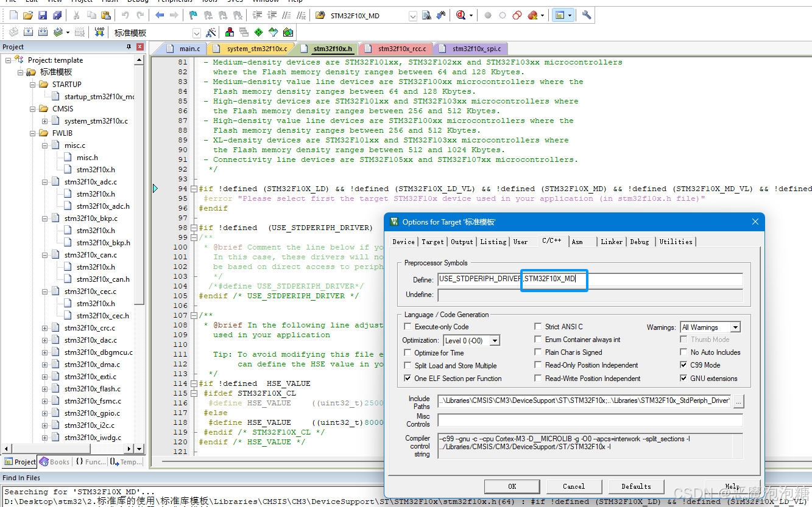Image resolution: width=812 pixels, height=507 pixels.
Task: Open the STM32F10X_MD search combo dropdown
Action: click(413, 16)
